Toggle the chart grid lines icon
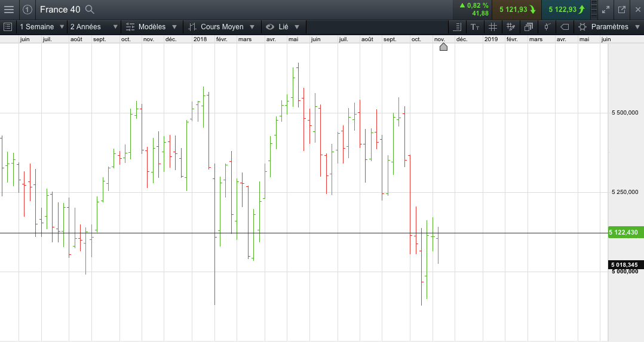644x342 pixels. coord(493,27)
